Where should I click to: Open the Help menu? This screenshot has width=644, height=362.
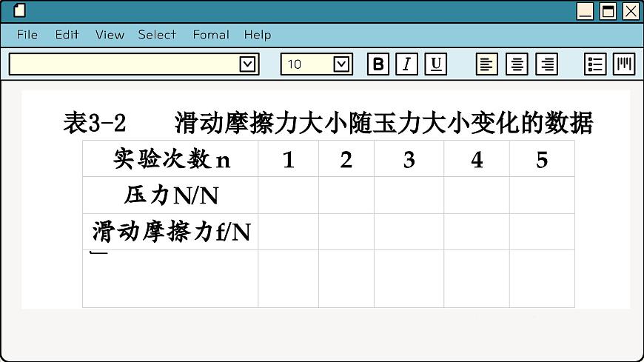point(258,35)
